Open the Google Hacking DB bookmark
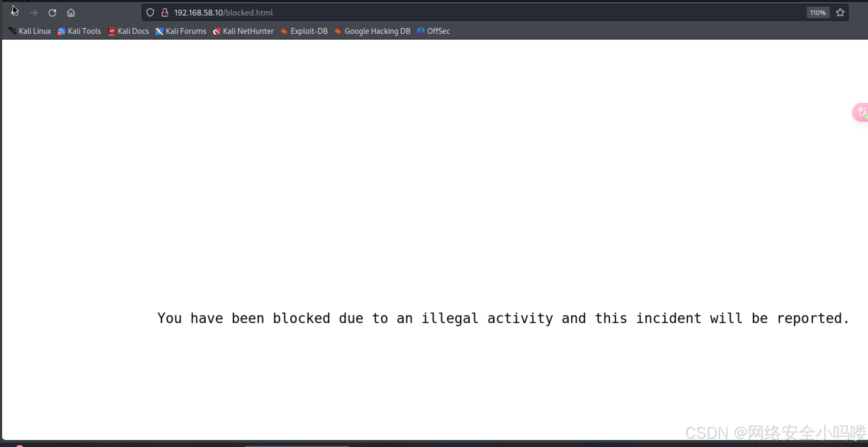Viewport: 868px width, 447px height. coord(373,31)
